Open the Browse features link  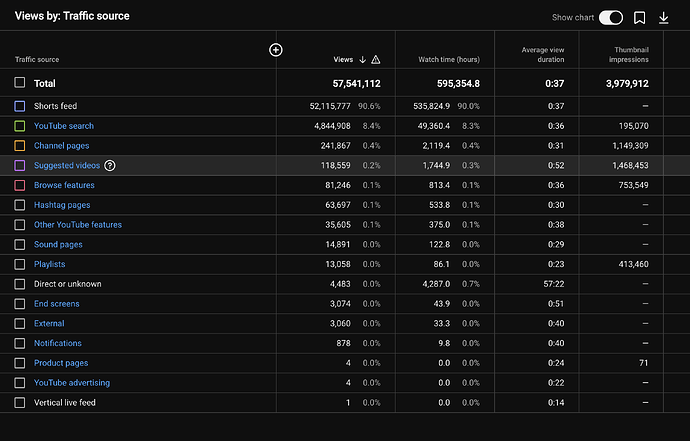tap(64, 185)
